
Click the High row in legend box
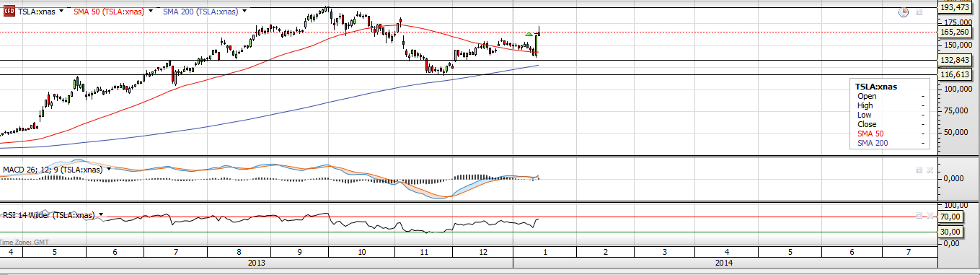tap(891, 105)
